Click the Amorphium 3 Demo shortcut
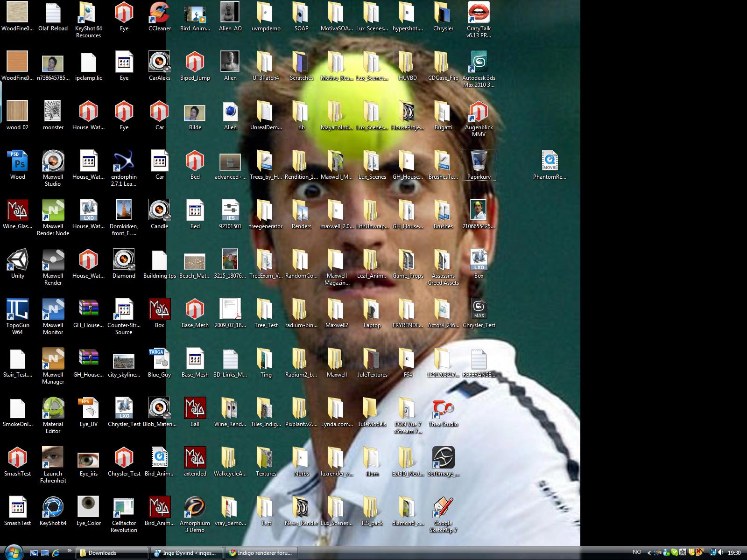 195,508
